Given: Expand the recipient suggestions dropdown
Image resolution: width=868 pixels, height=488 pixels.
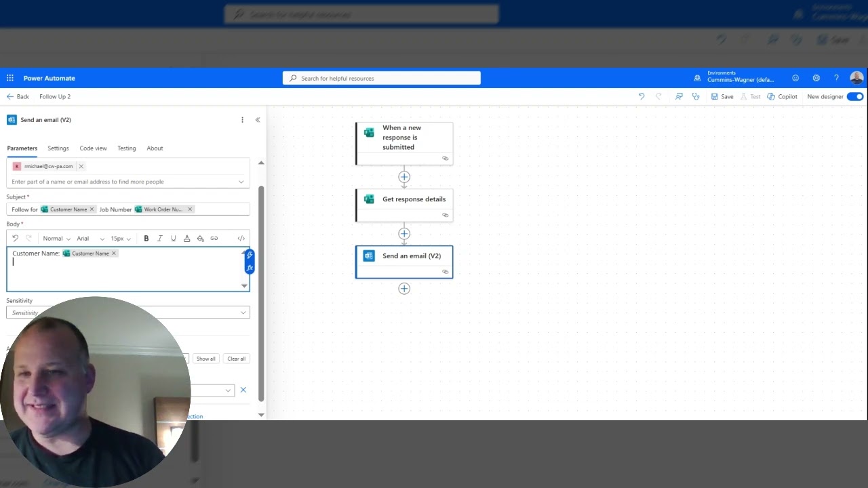Looking at the screenshot, I should click(x=241, y=182).
